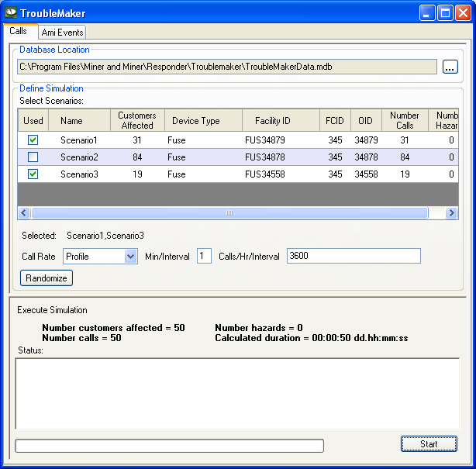Viewport: 476px width, 469px height.
Task: Open the Call Rate Profile dropdown
Action: [131, 256]
